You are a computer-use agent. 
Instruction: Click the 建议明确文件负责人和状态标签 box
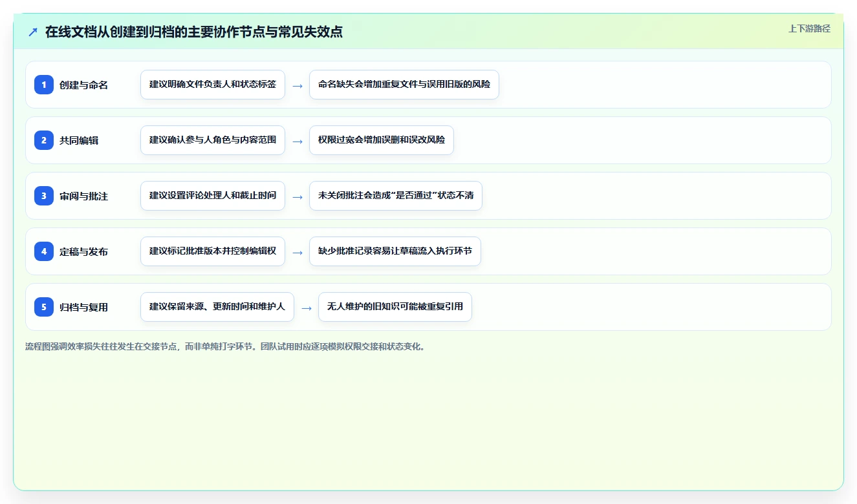point(213,85)
